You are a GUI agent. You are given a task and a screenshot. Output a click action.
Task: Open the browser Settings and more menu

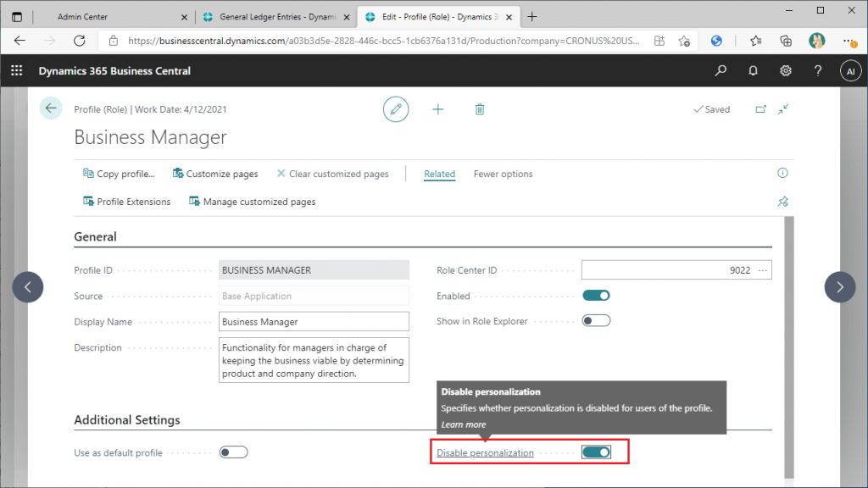849,41
